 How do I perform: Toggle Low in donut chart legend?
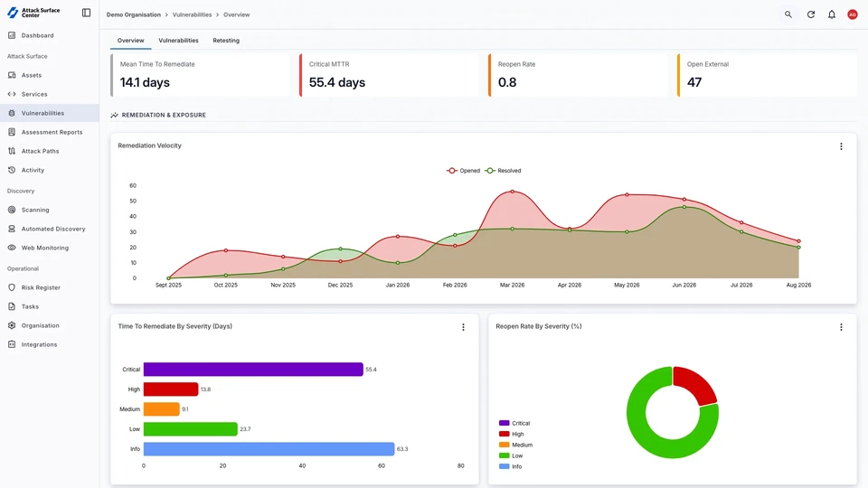pos(510,455)
